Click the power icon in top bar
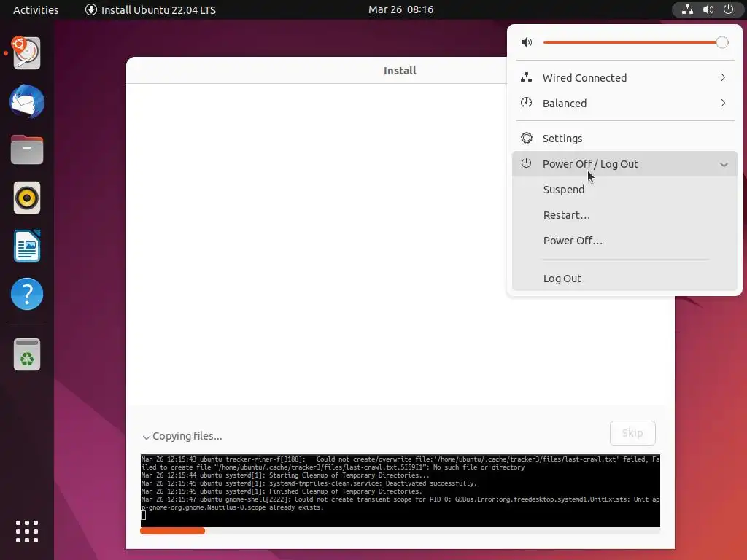The image size is (747, 560). 729,9
